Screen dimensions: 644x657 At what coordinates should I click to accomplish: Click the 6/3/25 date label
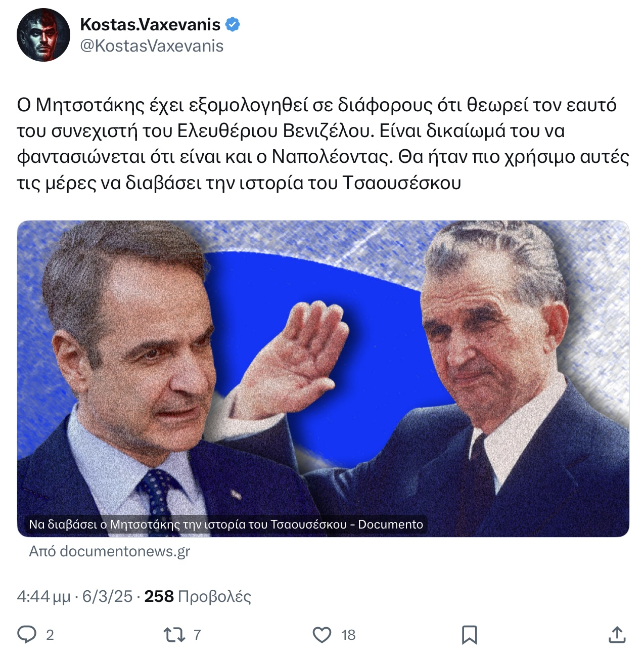[107, 596]
